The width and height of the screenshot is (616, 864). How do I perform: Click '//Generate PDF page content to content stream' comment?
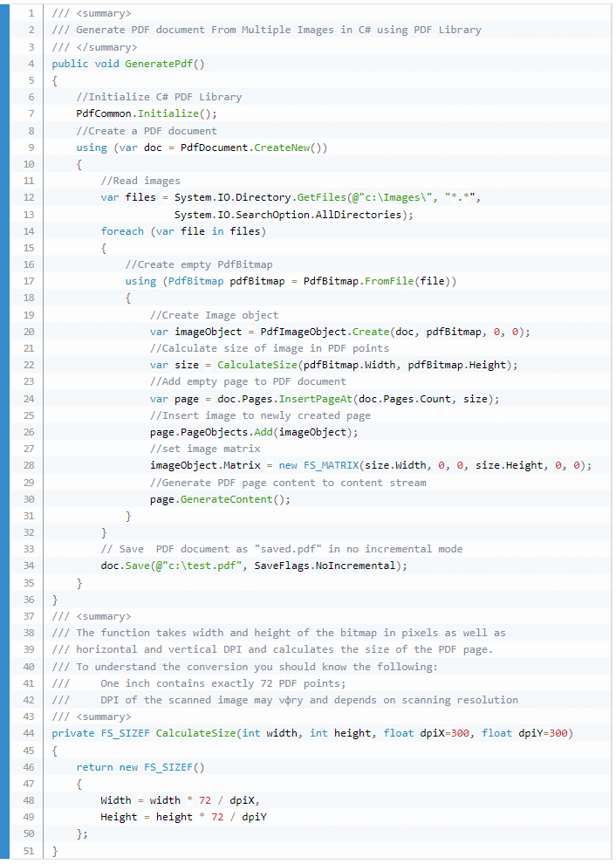[288, 483]
